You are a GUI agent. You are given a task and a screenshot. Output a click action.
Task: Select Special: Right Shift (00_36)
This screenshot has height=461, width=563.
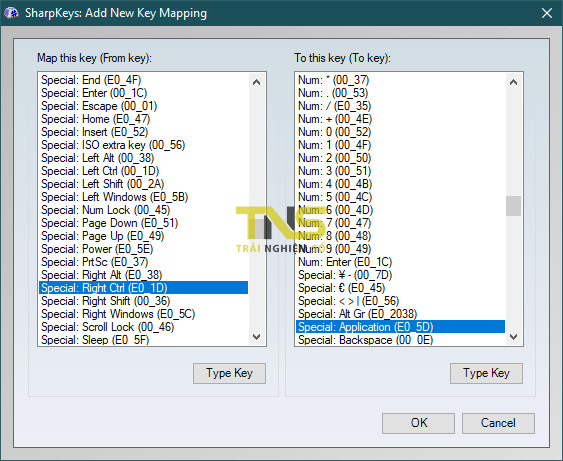coord(143,301)
